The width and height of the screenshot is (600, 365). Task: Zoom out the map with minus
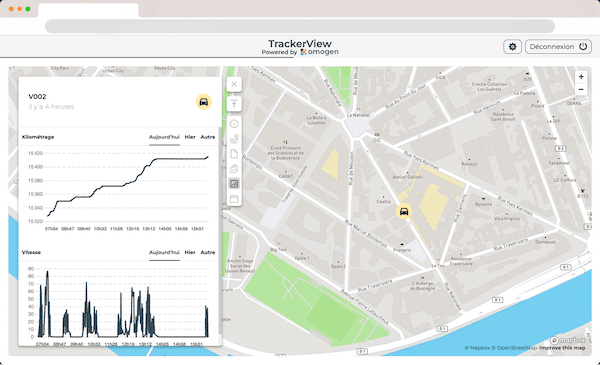click(581, 90)
